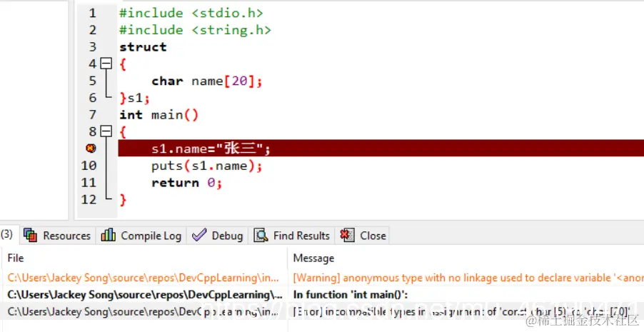The height and width of the screenshot is (332, 644).
Task: Click the puts(s1.name); line
Action: 206,166
